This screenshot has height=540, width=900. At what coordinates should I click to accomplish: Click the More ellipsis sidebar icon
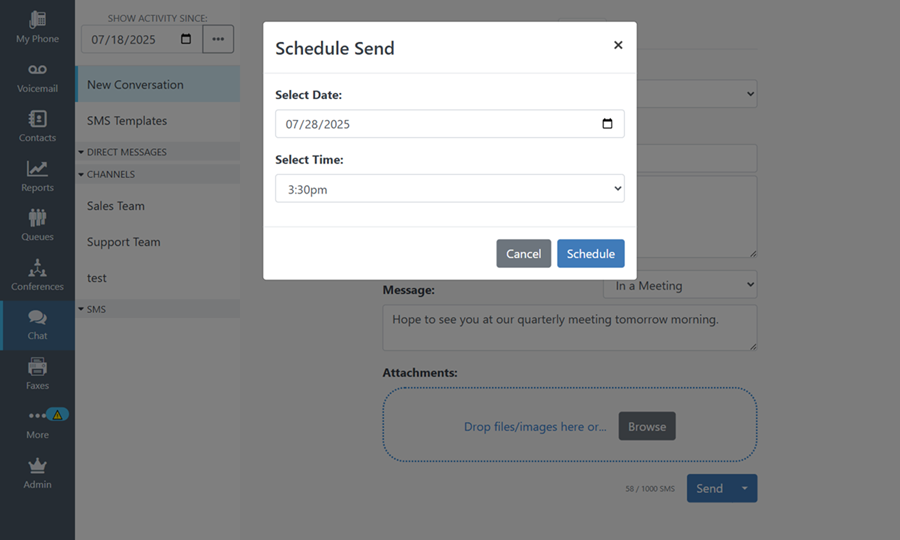click(x=37, y=416)
